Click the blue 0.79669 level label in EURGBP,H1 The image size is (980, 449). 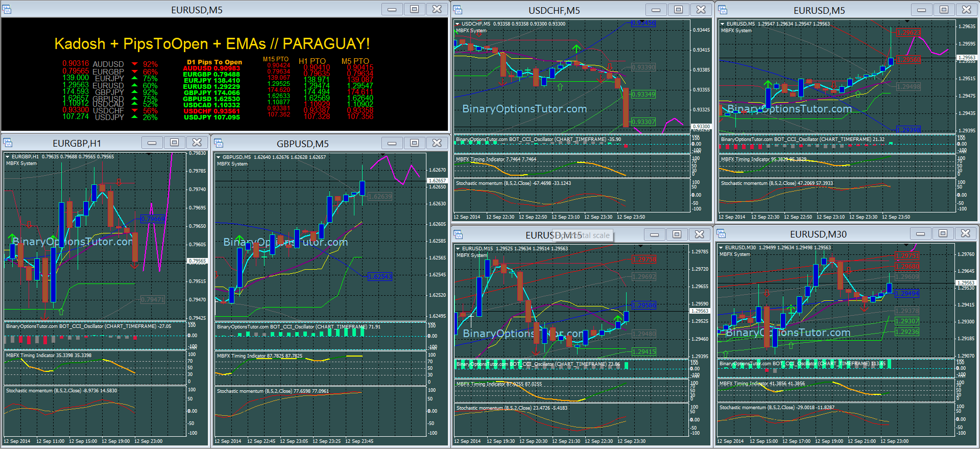point(153,219)
